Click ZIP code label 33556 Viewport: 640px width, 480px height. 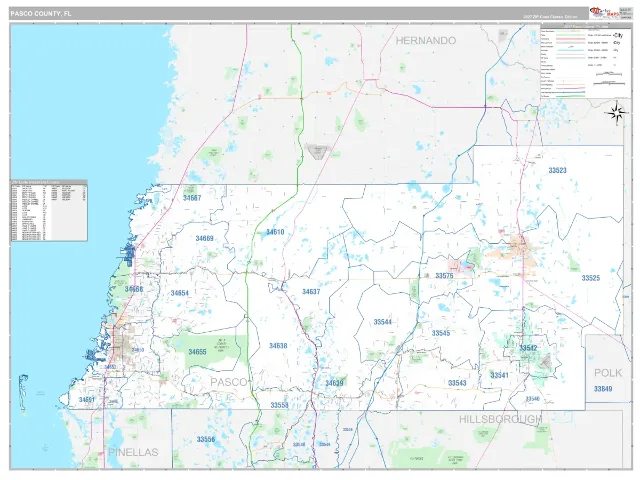(206, 439)
